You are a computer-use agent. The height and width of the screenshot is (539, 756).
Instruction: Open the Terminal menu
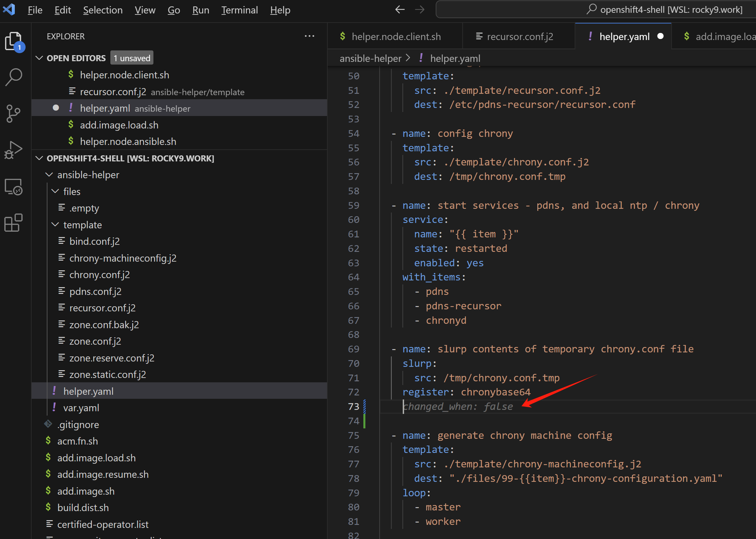point(239,10)
